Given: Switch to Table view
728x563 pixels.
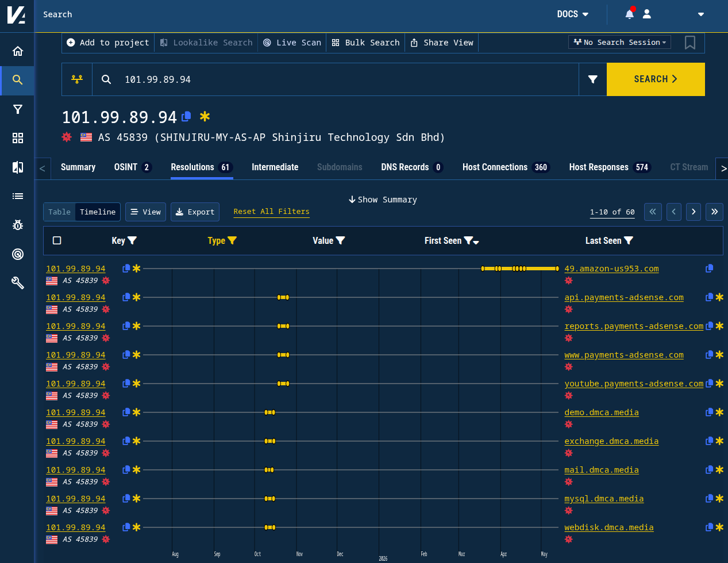Looking at the screenshot, I should point(59,212).
